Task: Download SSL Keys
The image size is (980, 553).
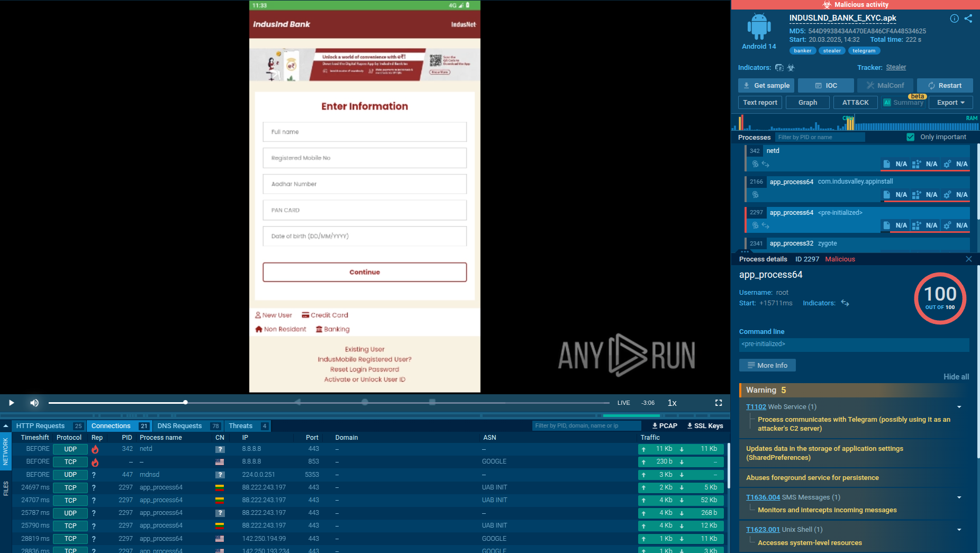Action: (705, 426)
